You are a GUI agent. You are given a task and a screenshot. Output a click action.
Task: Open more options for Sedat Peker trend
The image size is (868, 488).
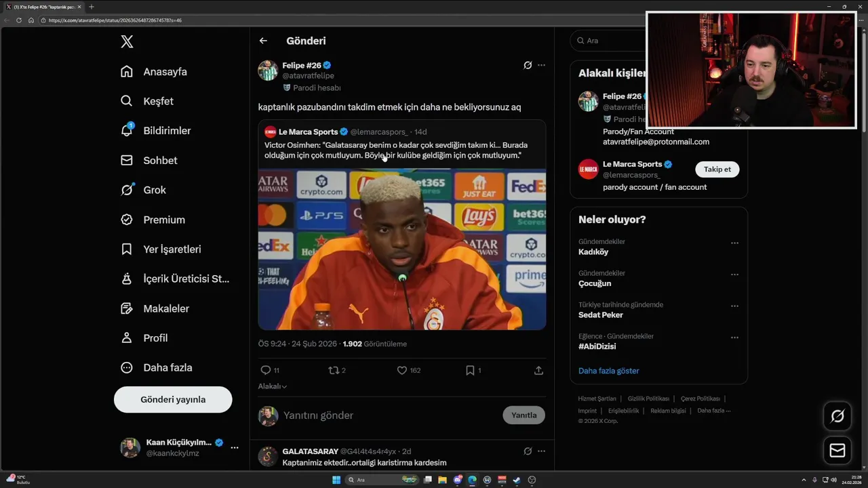coord(734,306)
